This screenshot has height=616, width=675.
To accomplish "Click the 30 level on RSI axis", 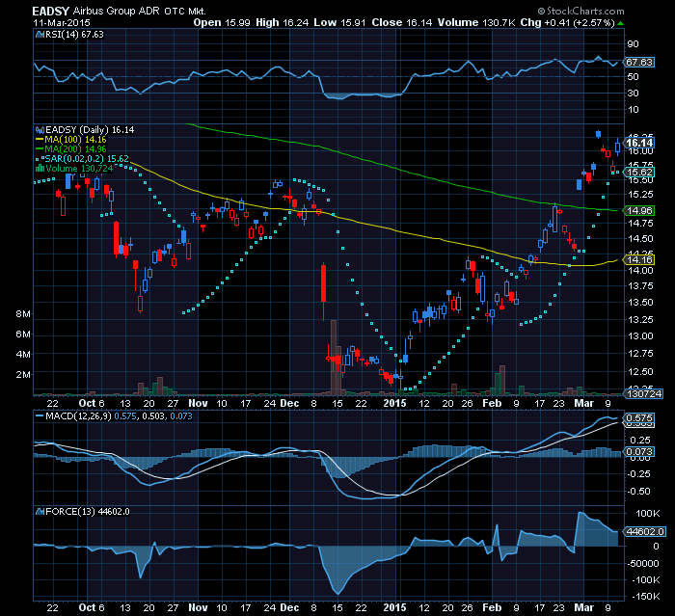I will point(633,93).
